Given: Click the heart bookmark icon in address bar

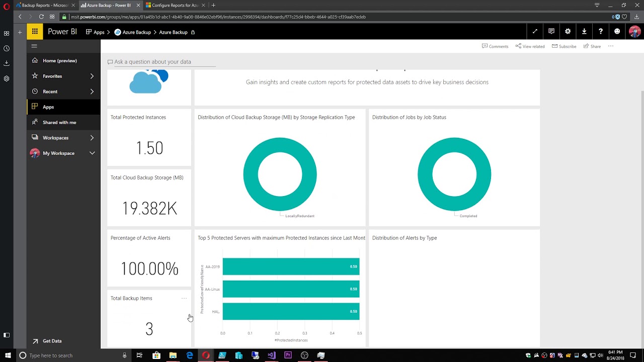Looking at the screenshot, I should click(624, 17).
